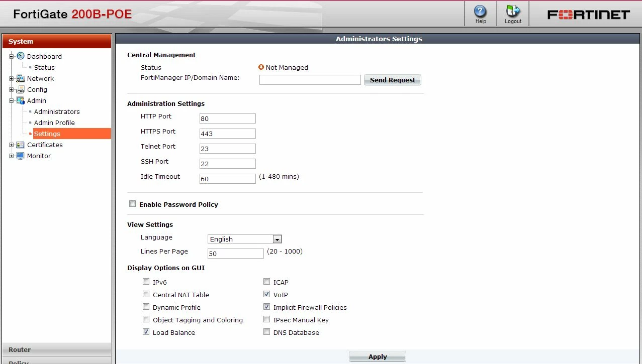642x364 pixels.
Task: Check the Dynamic Profile option
Action: 146,307
